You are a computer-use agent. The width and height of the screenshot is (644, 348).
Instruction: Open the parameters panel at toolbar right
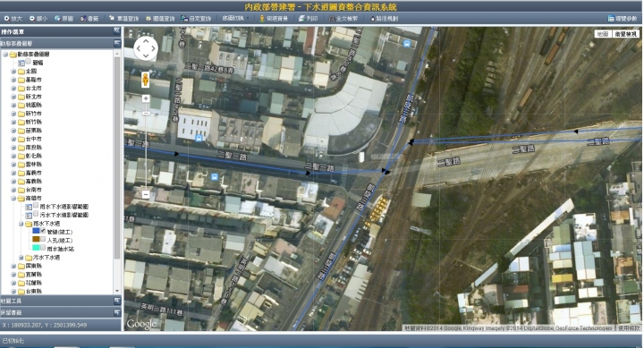tap(623, 19)
